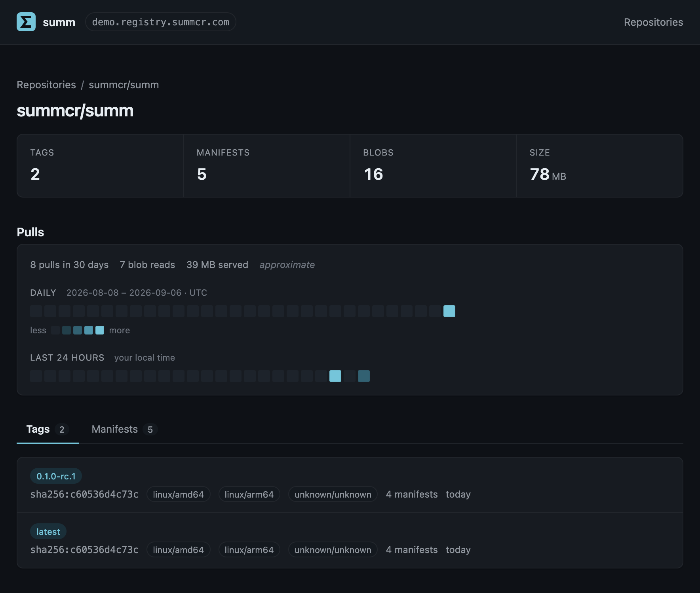Go to Repositories in the breadcrumb
Viewport: 700px width, 593px height.
(46, 85)
